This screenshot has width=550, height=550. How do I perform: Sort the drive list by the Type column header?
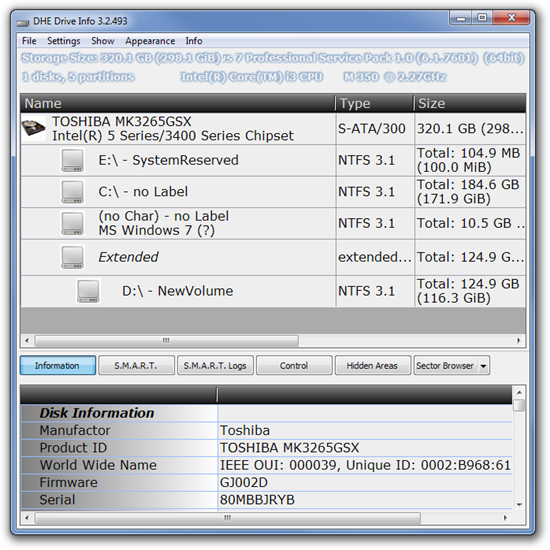click(x=375, y=103)
